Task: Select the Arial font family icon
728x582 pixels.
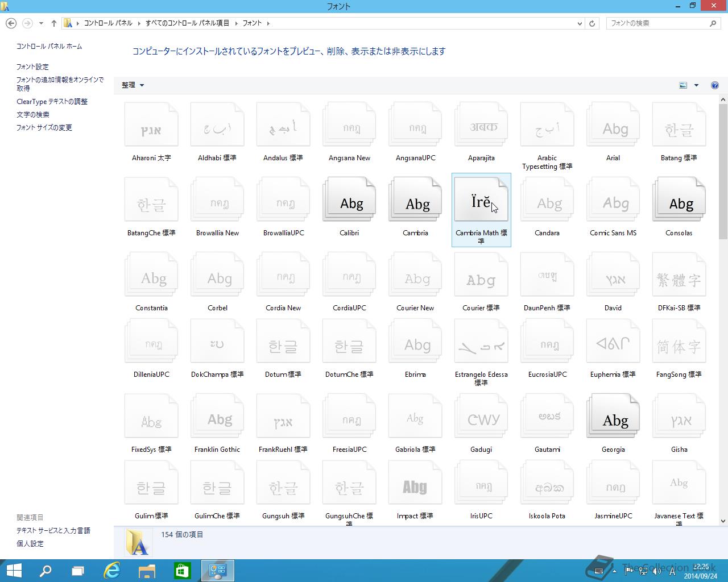Action: (x=613, y=124)
